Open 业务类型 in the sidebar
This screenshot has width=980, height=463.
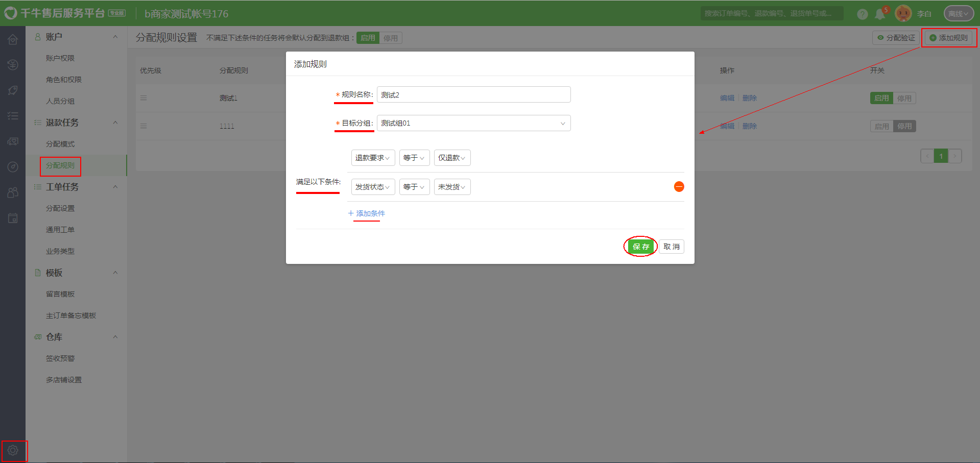pos(60,251)
